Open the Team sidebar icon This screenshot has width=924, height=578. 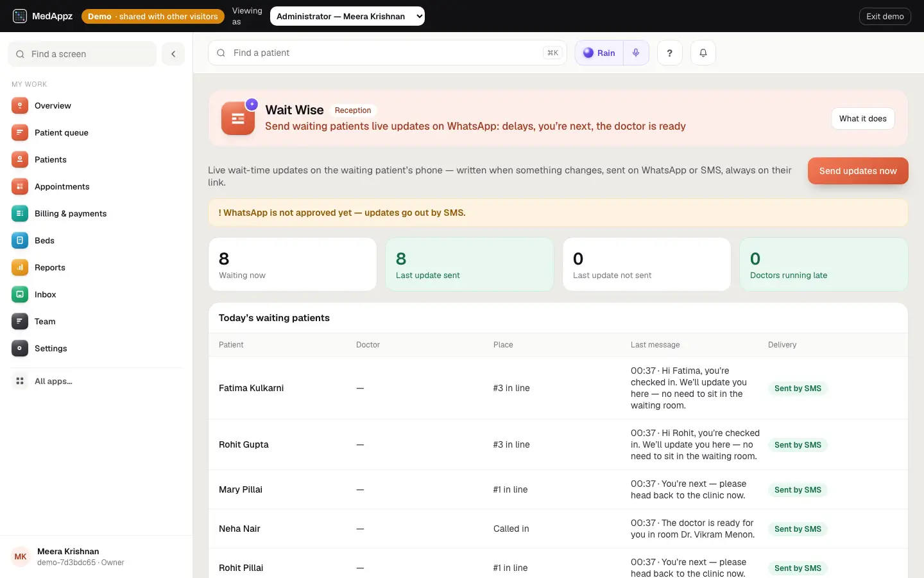point(20,321)
